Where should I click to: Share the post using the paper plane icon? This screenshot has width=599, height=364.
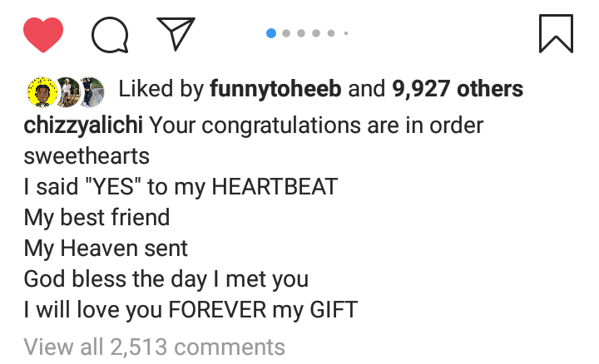pyautogui.click(x=175, y=34)
